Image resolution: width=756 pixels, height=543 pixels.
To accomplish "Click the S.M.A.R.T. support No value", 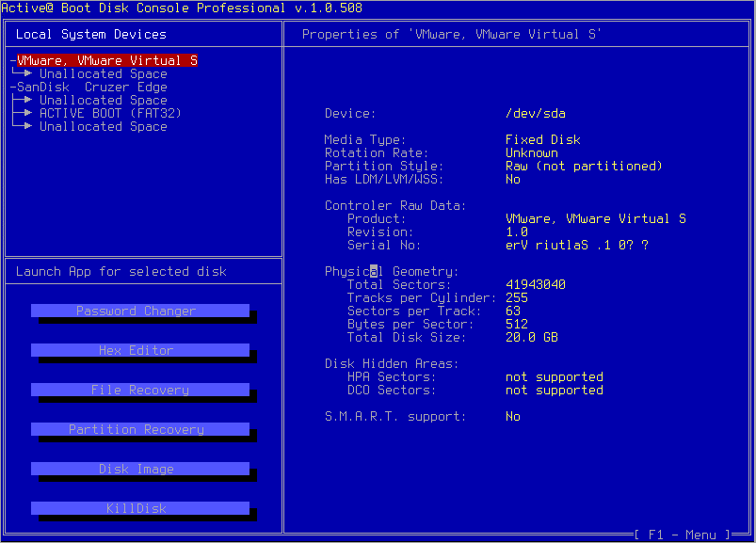I will point(513,416).
